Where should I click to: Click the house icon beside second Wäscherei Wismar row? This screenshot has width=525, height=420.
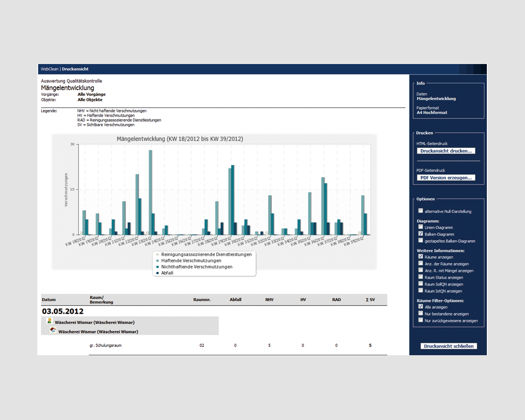pos(53,330)
